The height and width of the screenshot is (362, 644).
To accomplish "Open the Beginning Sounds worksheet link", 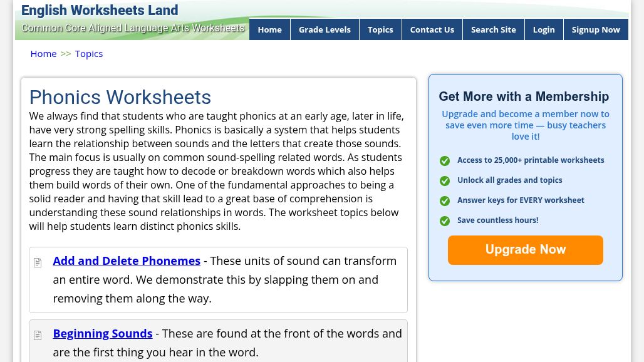I will [x=103, y=333].
